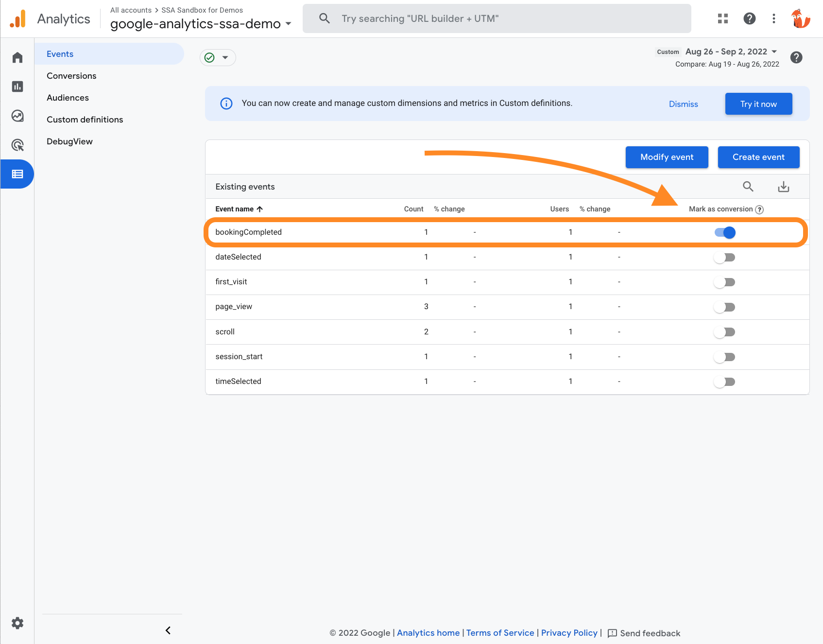Mark dateSelected event as conversion
Screen dimensions: 823x644
(724, 257)
